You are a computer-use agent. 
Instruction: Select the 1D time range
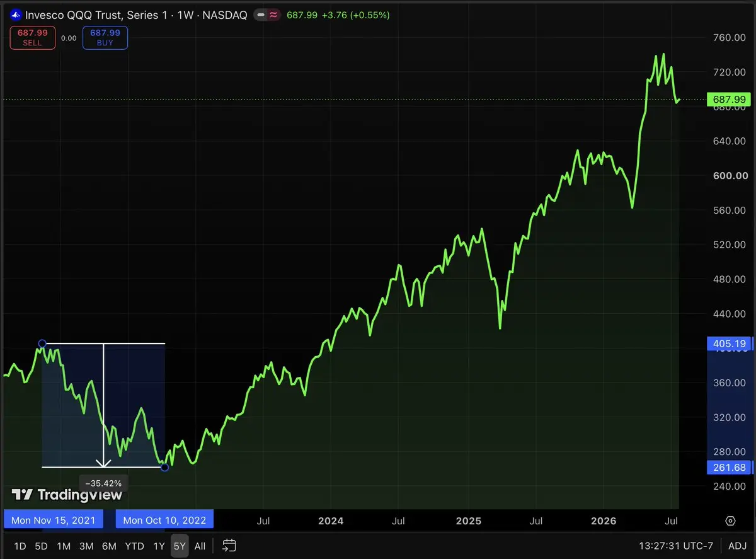20,546
